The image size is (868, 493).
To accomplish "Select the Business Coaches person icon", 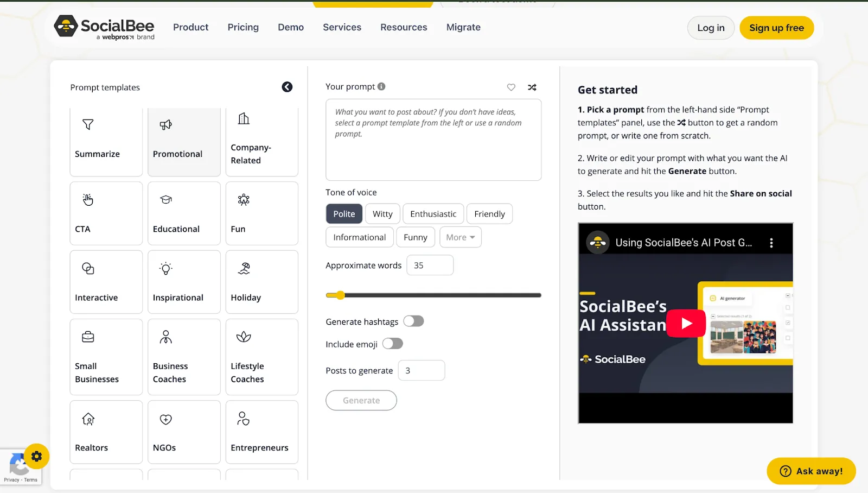I will (x=166, y=337).
